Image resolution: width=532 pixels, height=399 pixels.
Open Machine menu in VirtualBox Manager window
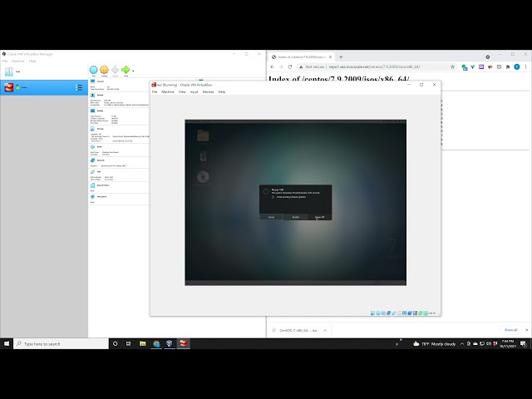point(18,61)
